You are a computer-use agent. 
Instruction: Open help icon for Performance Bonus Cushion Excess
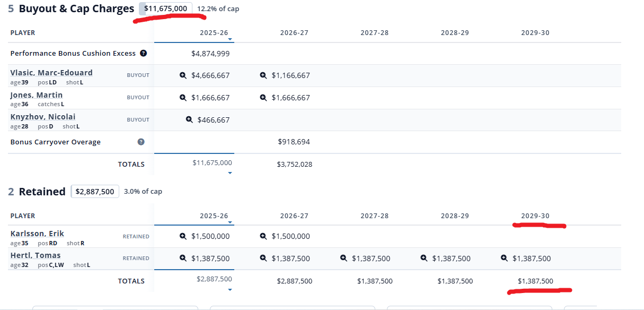tap(143, 53)
